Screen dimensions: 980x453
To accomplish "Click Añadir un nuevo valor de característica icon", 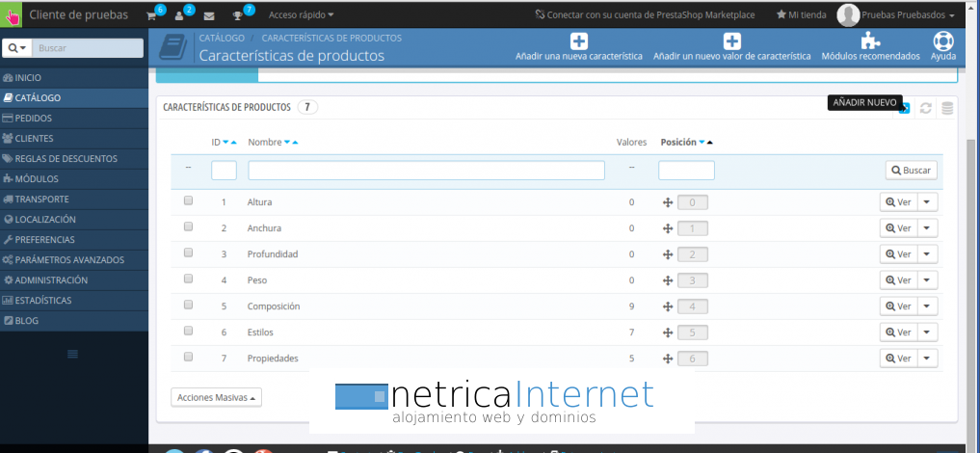I will tap(732, 41).
